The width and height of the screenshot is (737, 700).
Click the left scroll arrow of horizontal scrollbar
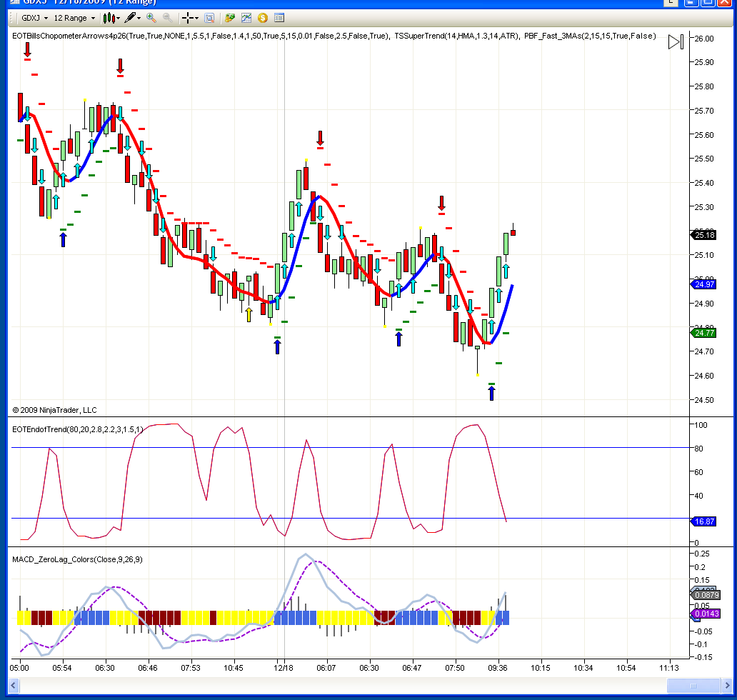click(13, 686)
